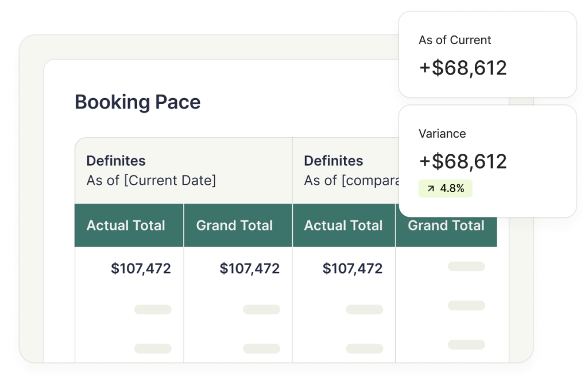Select the As of Current card
This screenshot has height=382, width=588.
[x=487, y=54]
